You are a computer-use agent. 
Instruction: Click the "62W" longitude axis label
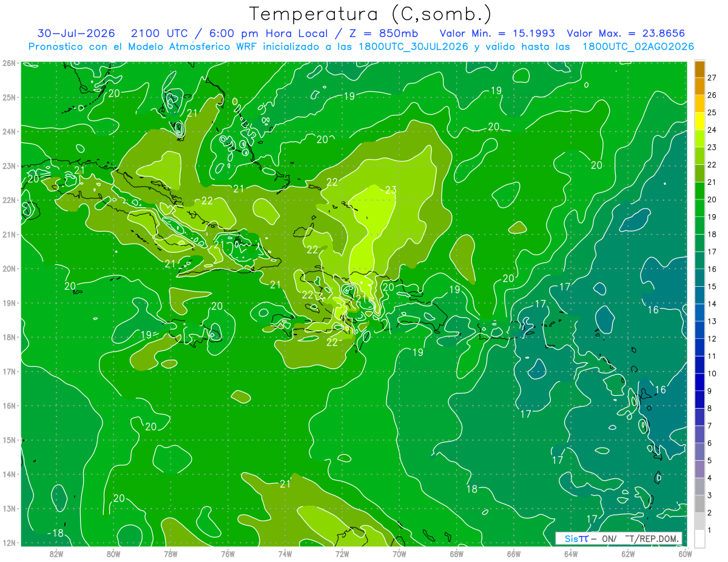(x=628, y=553)
